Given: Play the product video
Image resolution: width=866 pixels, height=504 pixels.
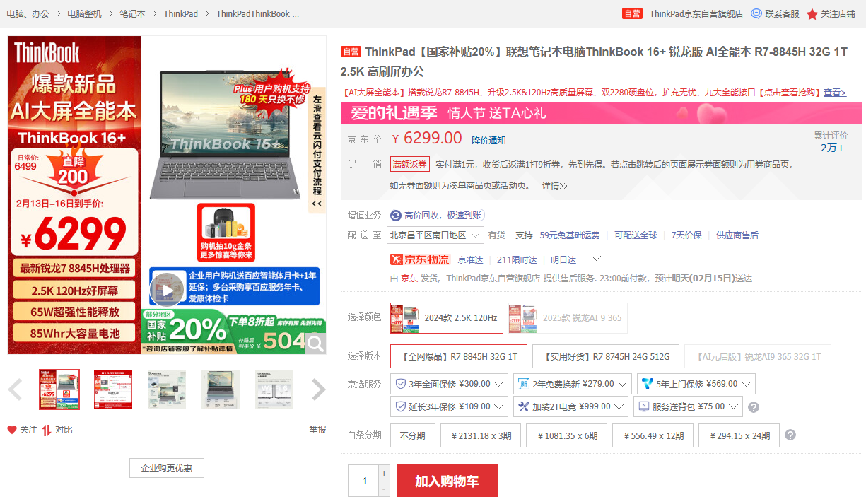Looking at the screenshot, I should (x=168, y=291).
